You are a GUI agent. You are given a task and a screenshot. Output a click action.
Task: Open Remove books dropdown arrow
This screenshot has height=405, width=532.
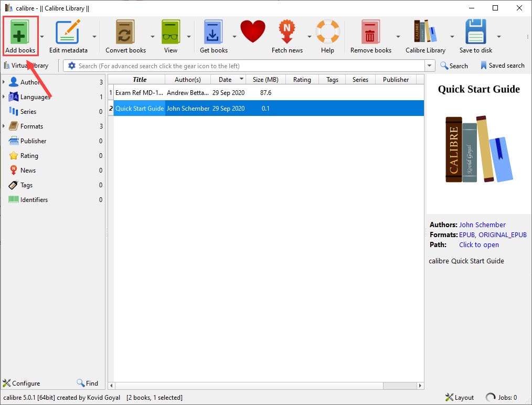[x=398, y=36]
